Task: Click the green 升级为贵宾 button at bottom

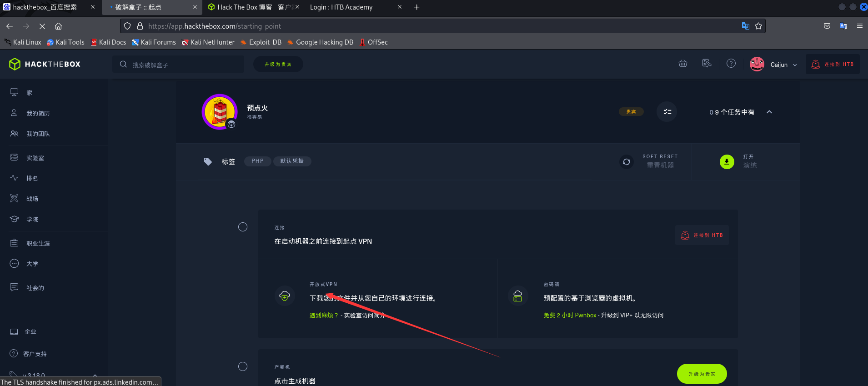Action: (x=702, y=374)
